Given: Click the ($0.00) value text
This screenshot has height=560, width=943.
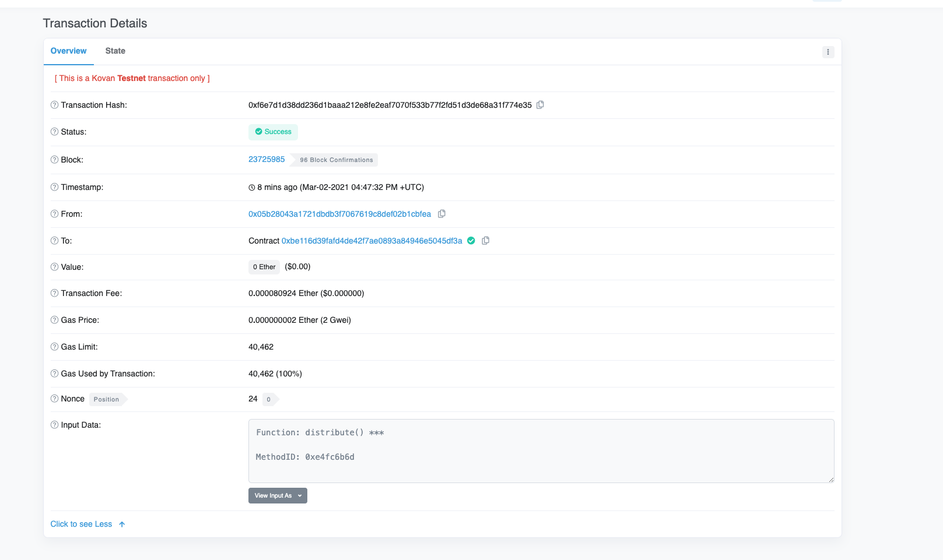Looking at the screenshot, I should tap(297, 266).
